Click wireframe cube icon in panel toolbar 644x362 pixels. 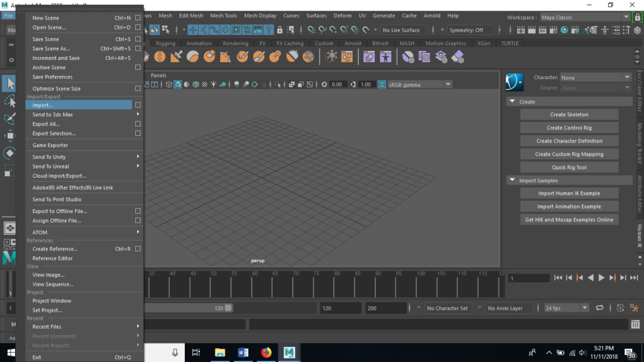tap(169, 85)
